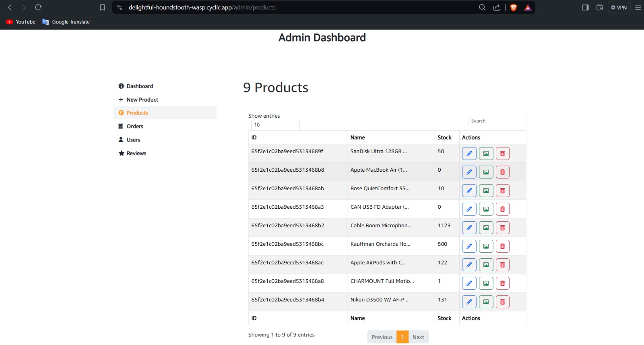Go to the Next page
644x345 pixels.
418,337
